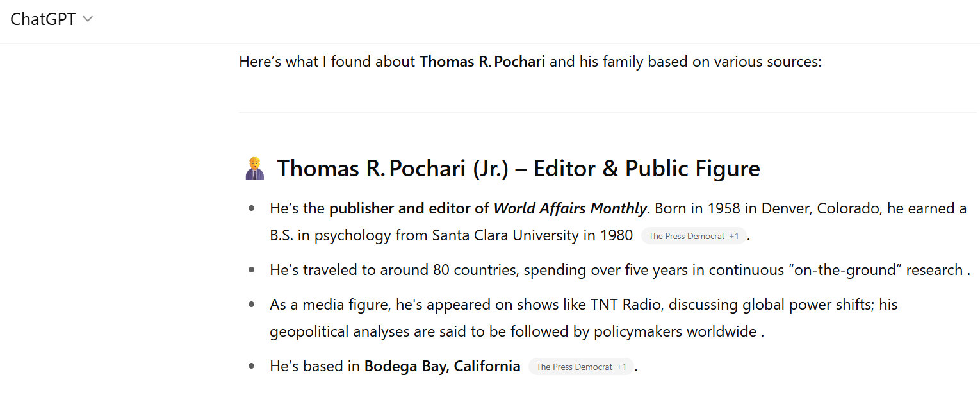Click the chevron arrow beside ChatGPT
This screenshot has height=393, width=980.
(x=88, y=19)
